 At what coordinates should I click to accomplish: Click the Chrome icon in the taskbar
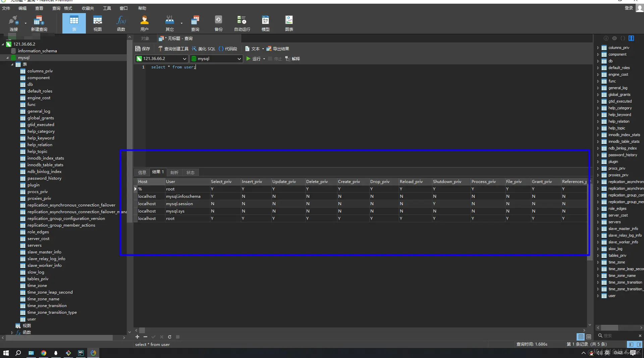(44, 353)
